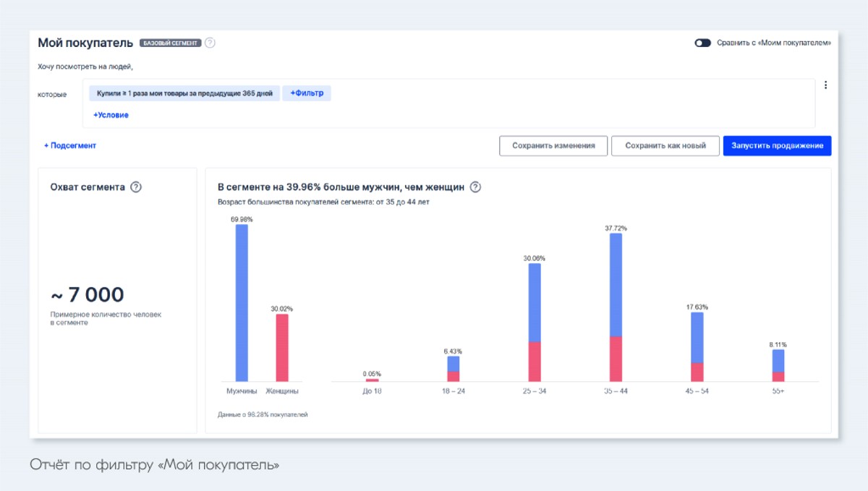868x491 pixels.
Task: Click the 37.72% value label
Action: tap(616, 228)
